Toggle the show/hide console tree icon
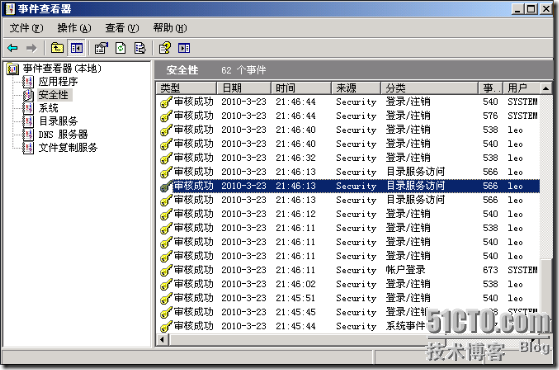559x370 pixels. pyautogui.click(x=77, y=48)
